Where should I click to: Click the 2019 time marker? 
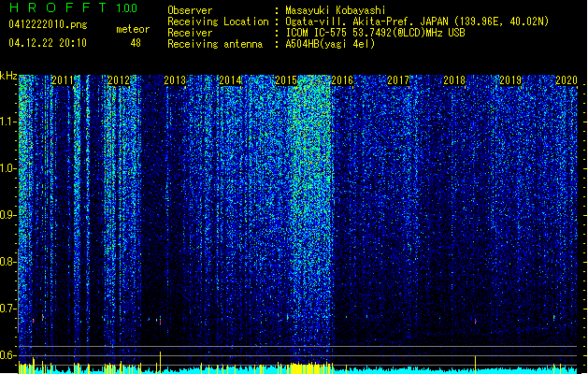(510, 80)
